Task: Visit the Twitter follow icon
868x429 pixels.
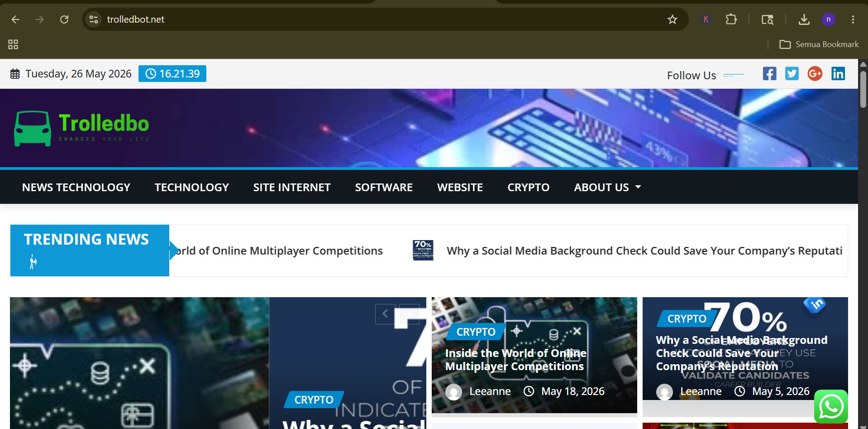Action: 792,73
